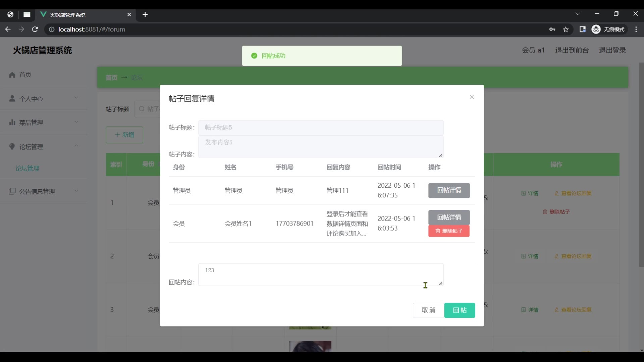Viewport: 644px width, 362px height.
Task: Delete the 会员姓名1 reply via 删除帖子
Action: (449, 231)
